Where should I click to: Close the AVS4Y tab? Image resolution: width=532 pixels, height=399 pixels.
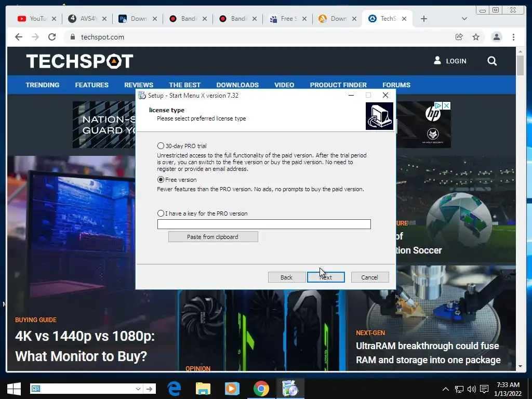pyautogui.click(x=104, y=19)
